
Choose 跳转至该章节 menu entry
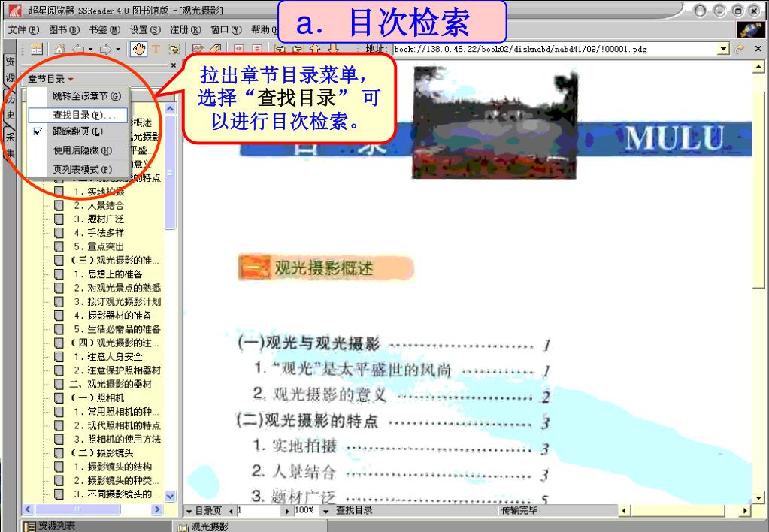(x=86, y=96)
